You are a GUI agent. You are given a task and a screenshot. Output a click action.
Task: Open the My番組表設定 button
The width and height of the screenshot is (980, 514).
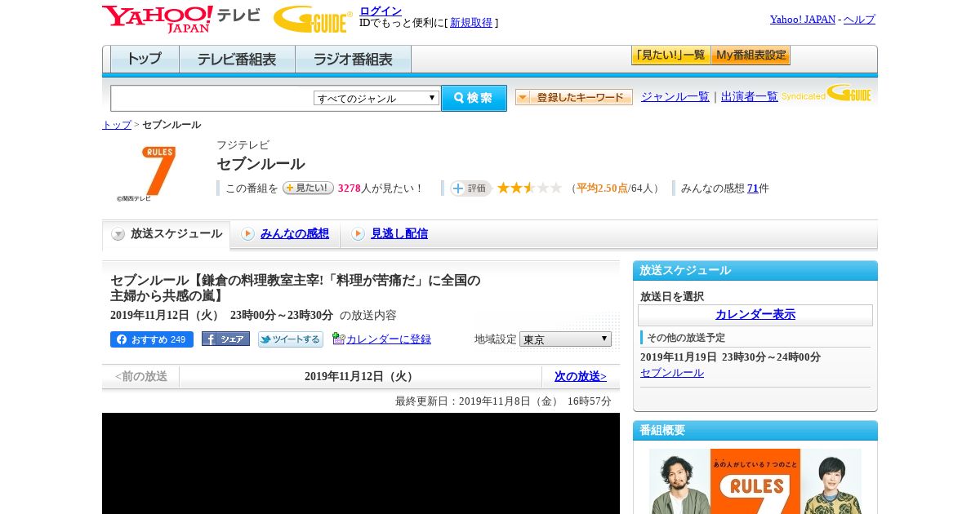(x=751, y=55)
